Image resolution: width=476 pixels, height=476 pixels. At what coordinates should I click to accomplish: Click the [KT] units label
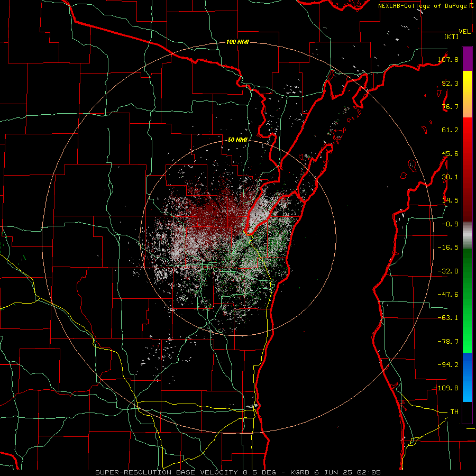point(452,36)
